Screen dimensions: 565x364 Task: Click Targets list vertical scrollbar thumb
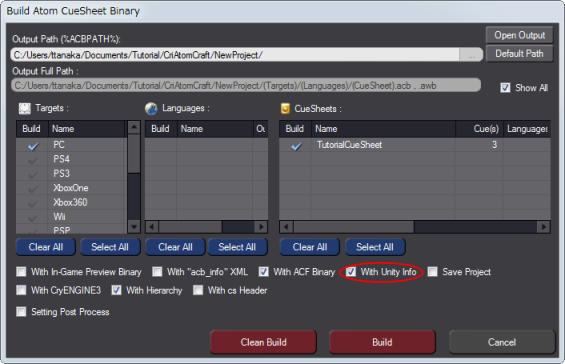pyautogui.click(x=134, y=154)
